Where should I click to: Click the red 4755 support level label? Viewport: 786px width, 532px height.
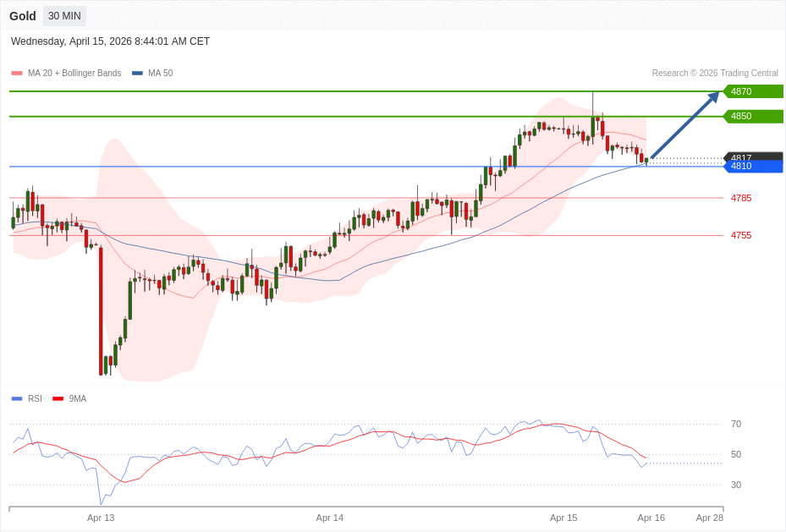coord(741,235)
